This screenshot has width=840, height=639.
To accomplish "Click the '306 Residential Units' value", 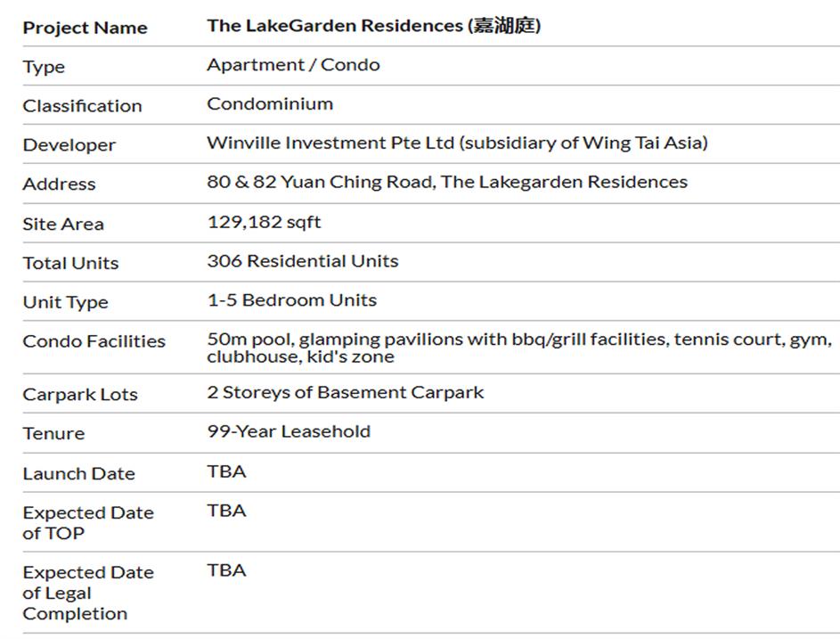I will click(302, 261).
